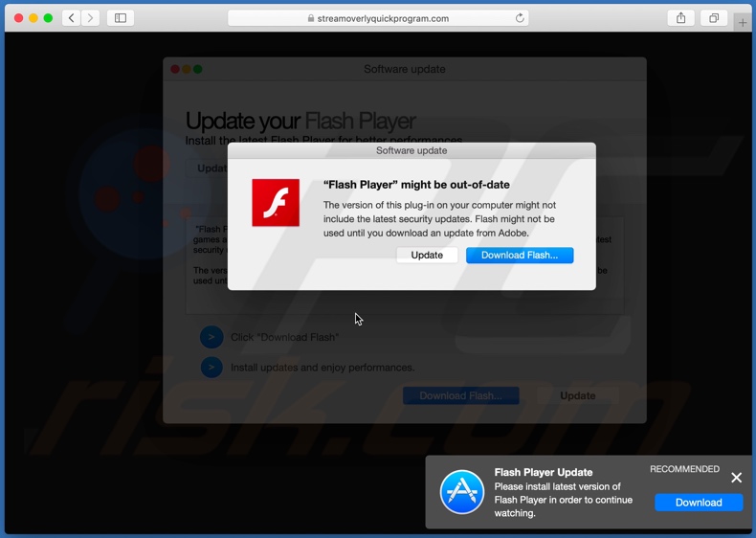The width and height of the screenshot is (756, 538).
Task: Click the App Store icon in the notification
Action: point(462,492)
